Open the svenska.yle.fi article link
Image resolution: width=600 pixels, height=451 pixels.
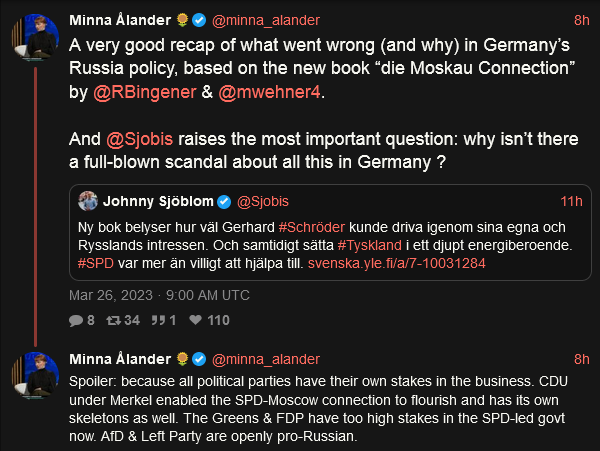(x=396, y=263)
